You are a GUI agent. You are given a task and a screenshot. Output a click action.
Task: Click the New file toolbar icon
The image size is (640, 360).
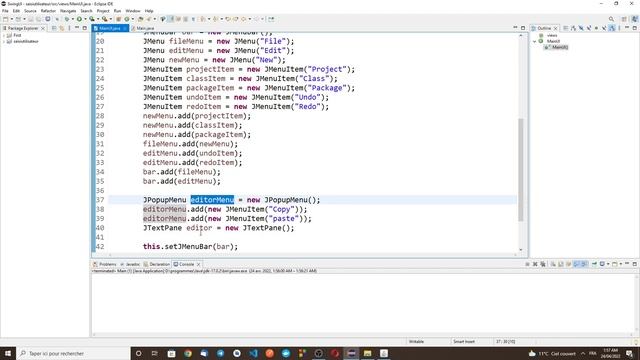5,19
